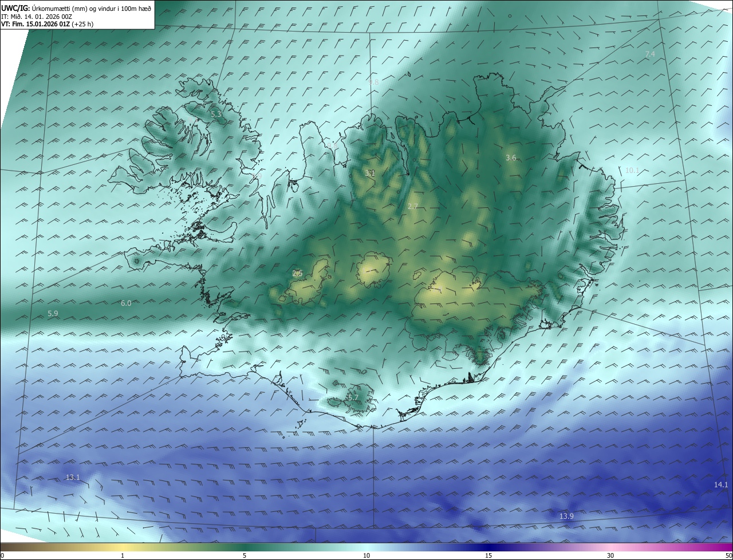Click the color scale tick label 15
This screenshot has width=733, height=560.
488,555
